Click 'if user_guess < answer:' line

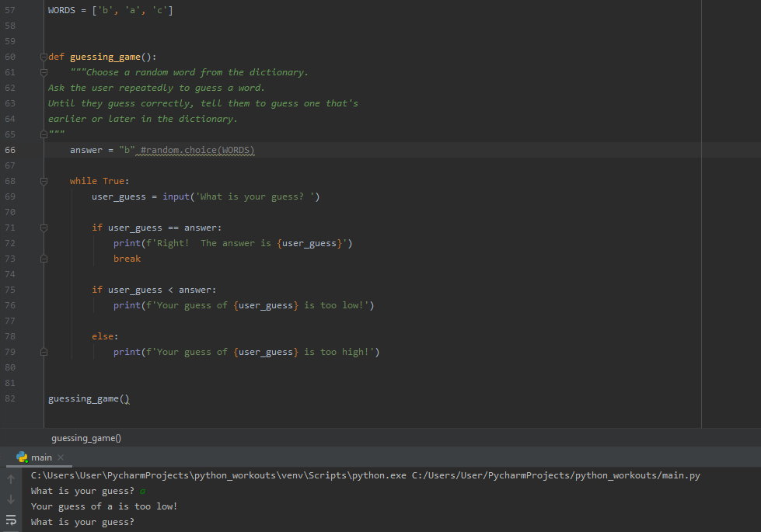tap(155, 290)
